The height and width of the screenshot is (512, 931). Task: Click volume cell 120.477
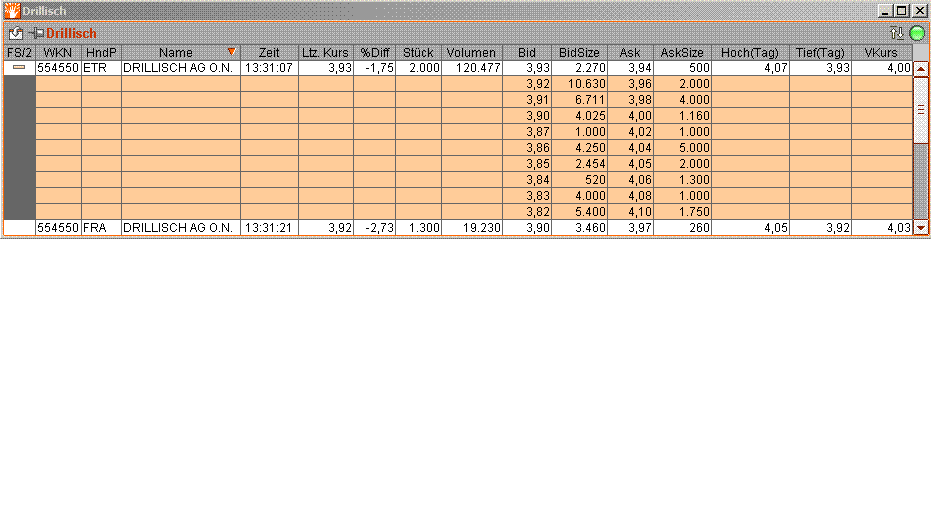(472, 68)
